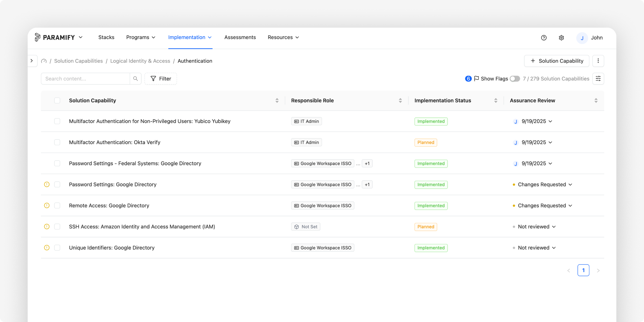Expand the sidebar with chevron button

click(x=32, y=61)
